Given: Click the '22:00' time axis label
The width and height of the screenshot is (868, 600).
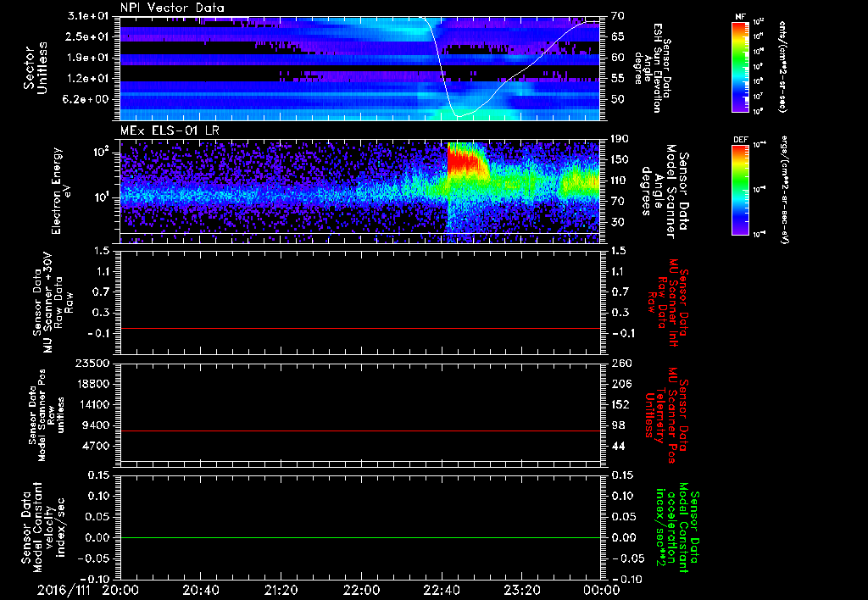Looking at the screenshot, I should (x=361, y=590).
